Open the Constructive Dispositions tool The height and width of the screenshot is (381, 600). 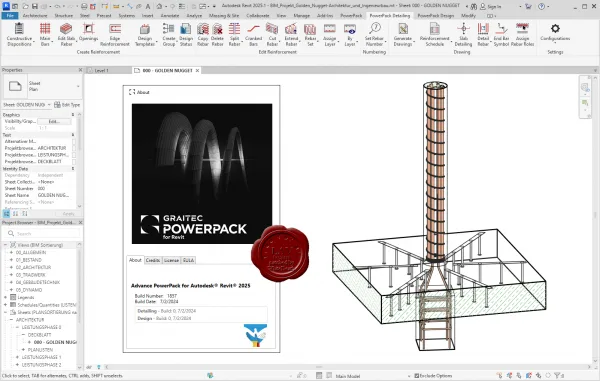(x=19, y=34)
